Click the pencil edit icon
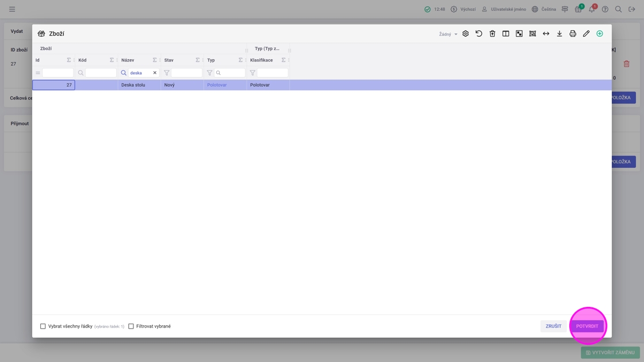 click(586, 34)
